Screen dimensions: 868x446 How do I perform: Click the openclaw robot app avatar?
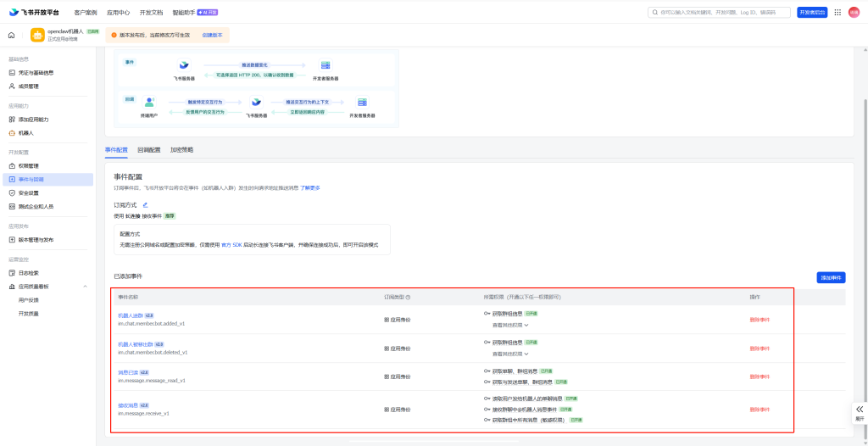click(37, 35)
